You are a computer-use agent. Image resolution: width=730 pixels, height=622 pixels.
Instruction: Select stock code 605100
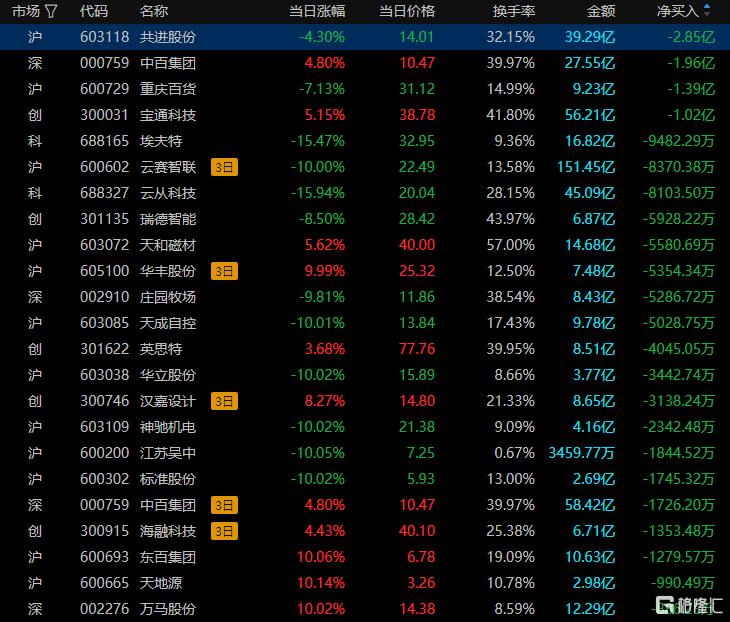pos(104,271)
